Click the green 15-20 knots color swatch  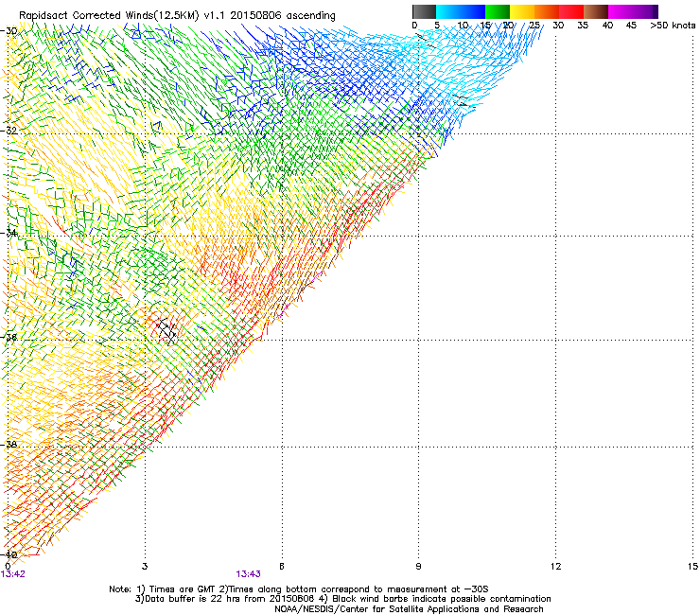(x=498, y=11)
